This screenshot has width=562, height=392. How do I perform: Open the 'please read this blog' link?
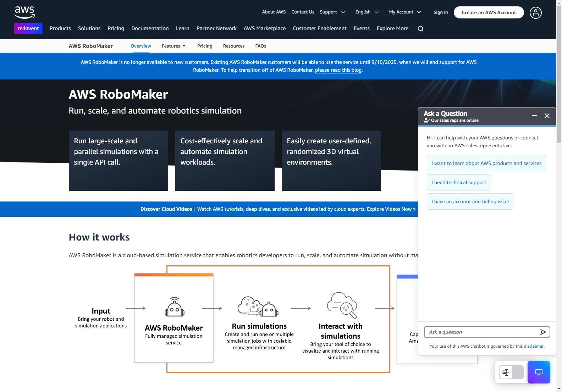click(x=338, y=70)
